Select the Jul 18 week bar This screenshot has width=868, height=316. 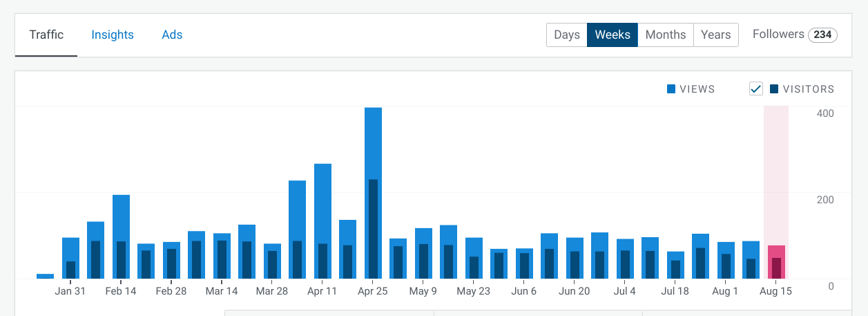pos(675,265)
